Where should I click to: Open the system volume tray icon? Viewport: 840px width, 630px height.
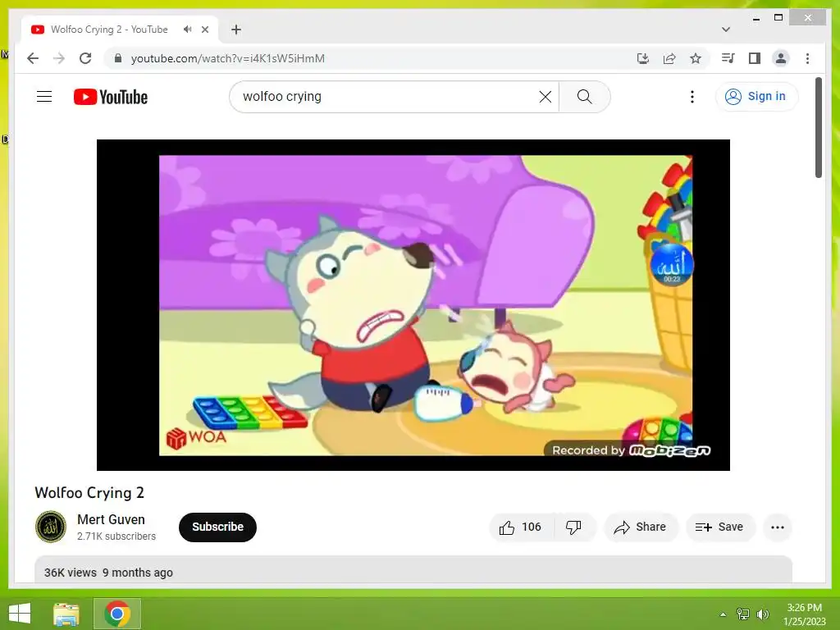[763, 614]
